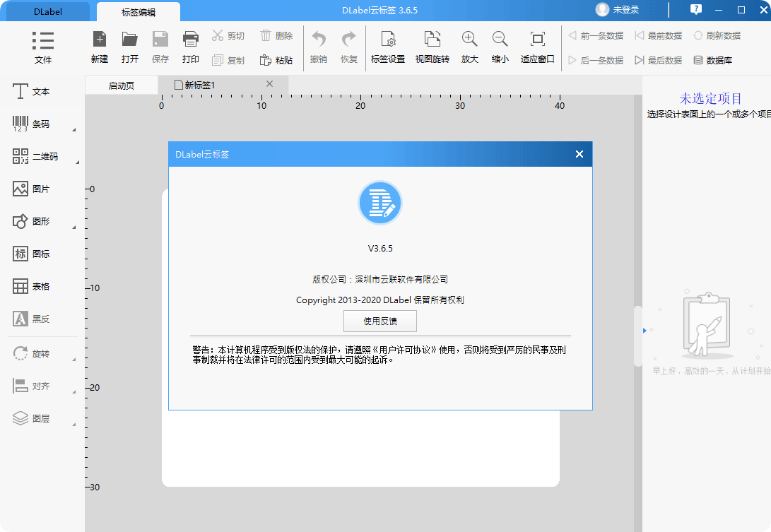The height and width of the screenshot is (532, 771).
Task: Collapse the right properties panel arrow
Action: point(645,331)
